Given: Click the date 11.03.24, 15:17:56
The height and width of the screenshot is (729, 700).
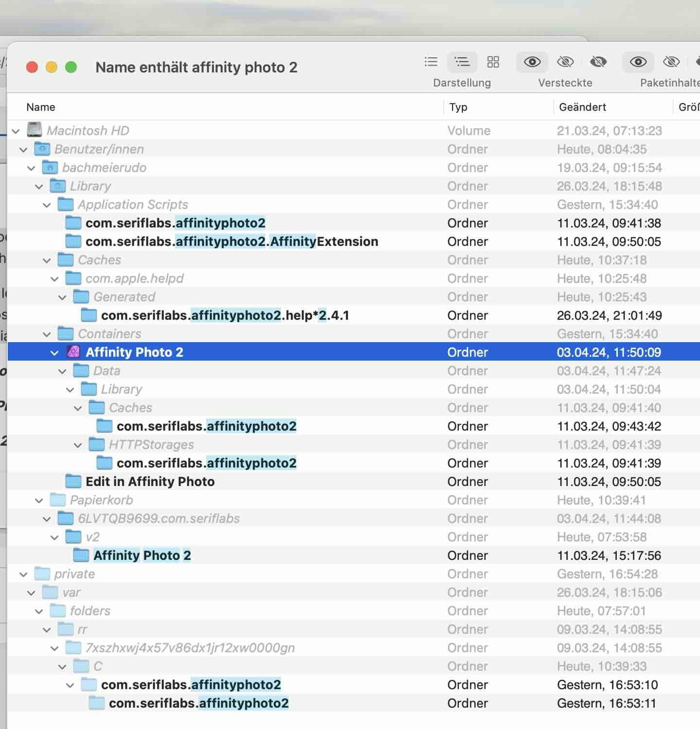Looking at the screenshot, I should (x=609, y=555).
